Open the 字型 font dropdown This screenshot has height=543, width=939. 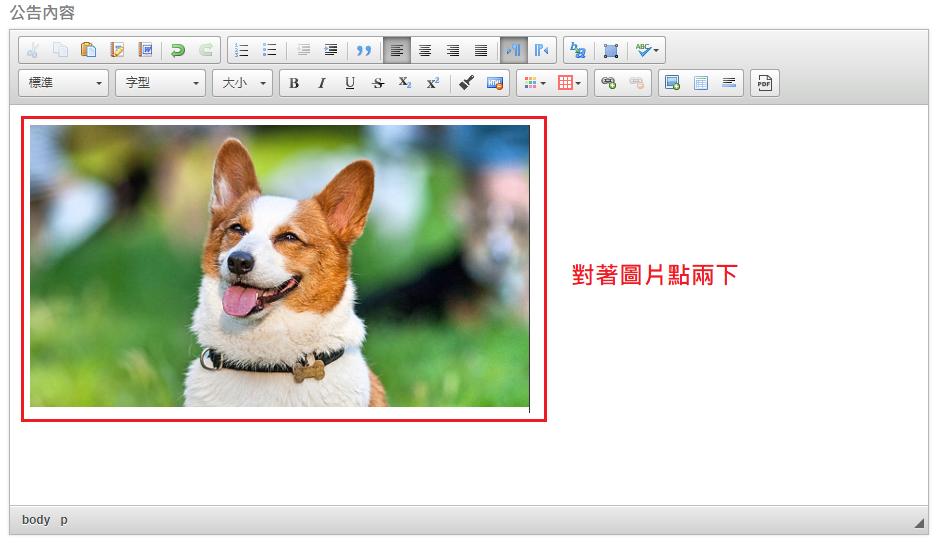[x=160, y=83]
